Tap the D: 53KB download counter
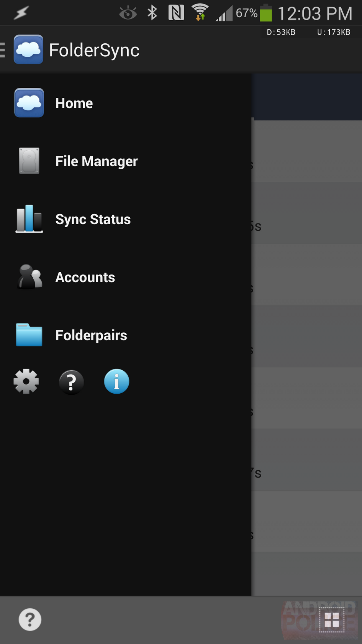Screen dimensions: 362x644 [x=281, y=32]
